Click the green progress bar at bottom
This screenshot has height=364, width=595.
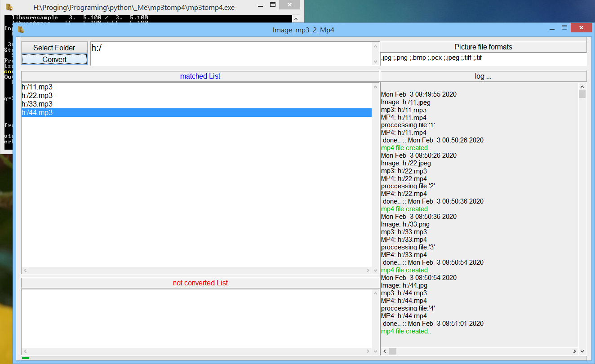[26, 358]
